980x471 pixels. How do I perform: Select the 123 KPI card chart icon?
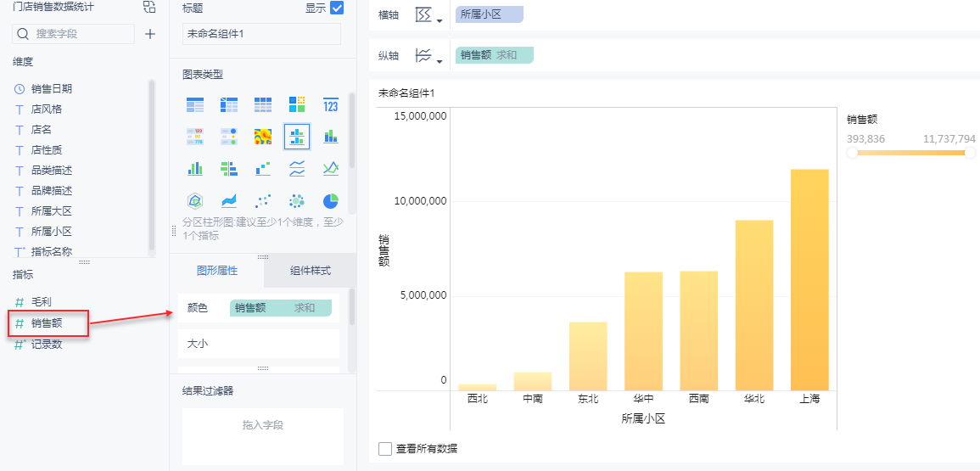[x=331, y=105]
